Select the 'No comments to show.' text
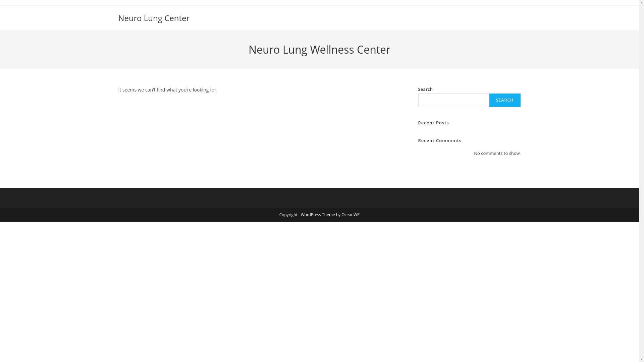Screen dimensions: 644x362 coord(497,153)
